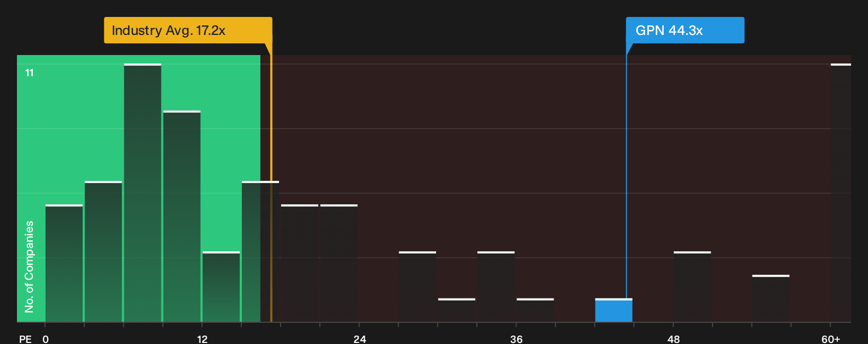Select the blue highlighted GPN bar
Image resolution: width=868 pixels, height=344 pixels.
613,310
